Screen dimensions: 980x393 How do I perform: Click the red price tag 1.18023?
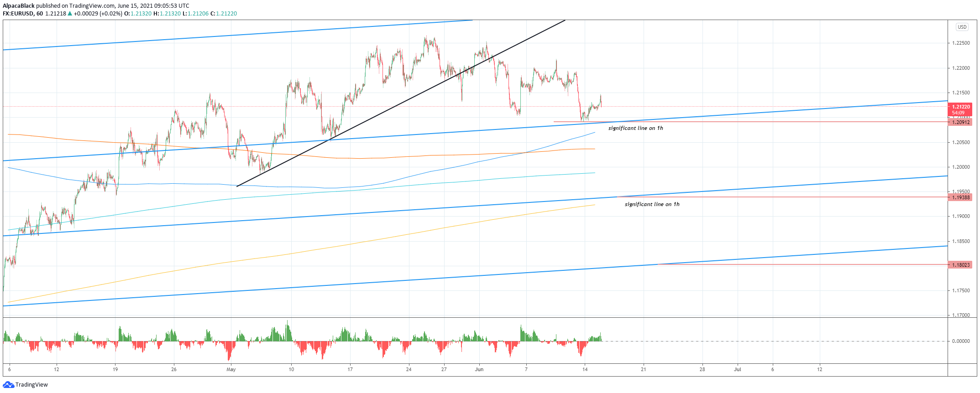coord(961,265)
